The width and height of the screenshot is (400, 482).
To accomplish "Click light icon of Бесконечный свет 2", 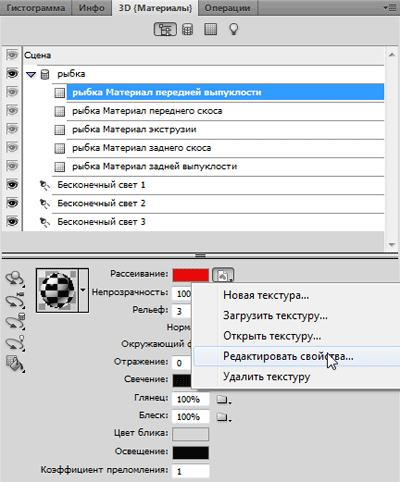I will (x=44, y=203).
